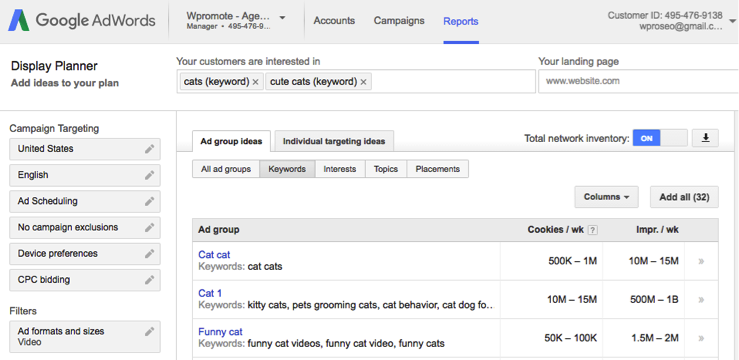This screenshot has height=360, width=739.
Task: Add Cat cat ad group double arrow
Action: pos(701,261)
